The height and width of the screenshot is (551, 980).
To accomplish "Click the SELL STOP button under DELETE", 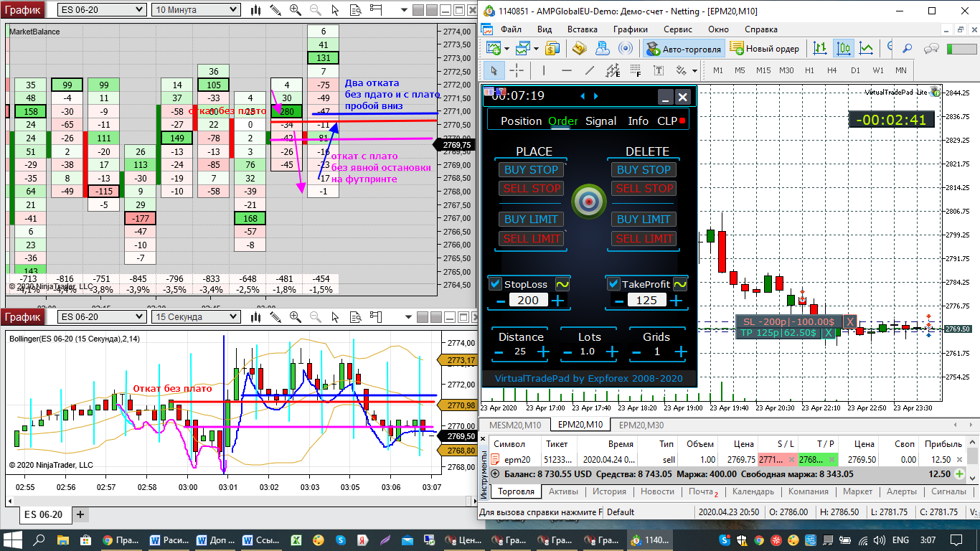I will tap(644, 188).
